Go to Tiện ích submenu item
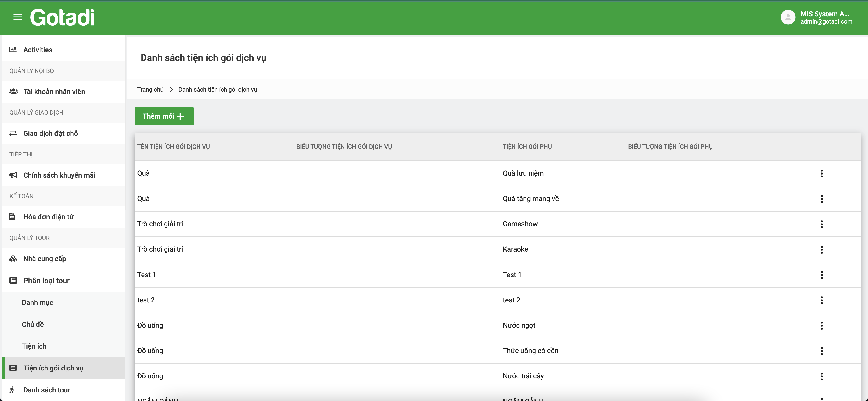Screen dimensions: 868x401 34,346
